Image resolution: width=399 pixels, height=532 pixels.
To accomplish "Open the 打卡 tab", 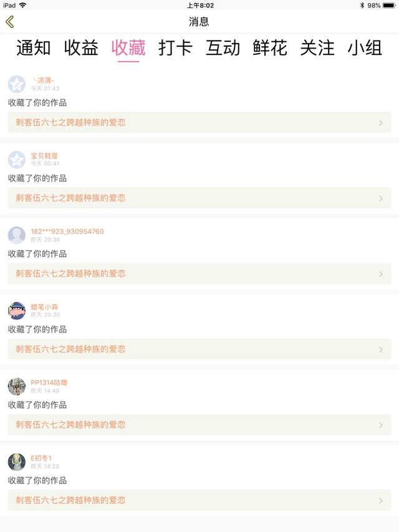I will tap(176, 48).
